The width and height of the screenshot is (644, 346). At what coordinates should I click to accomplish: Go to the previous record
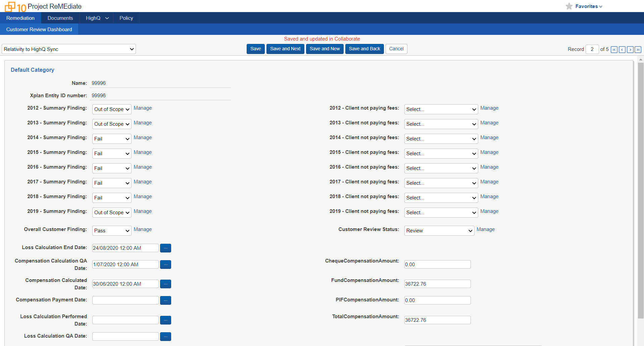point(622,49)
